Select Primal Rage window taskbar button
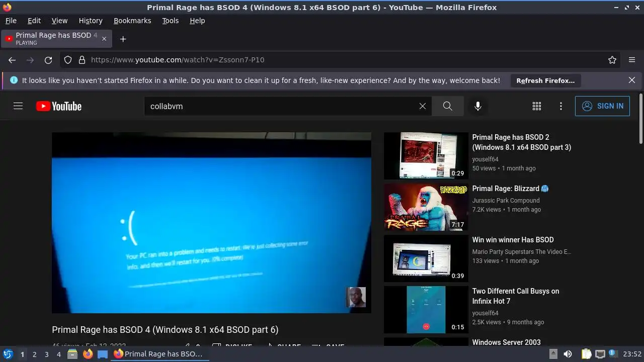The height and width of the screenshot is (362, 644). pos(160,354)
